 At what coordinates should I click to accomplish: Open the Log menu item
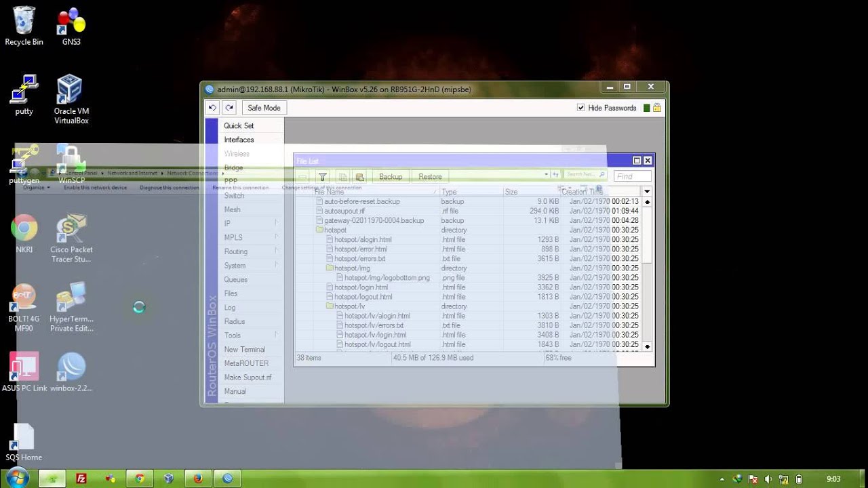pos(250,308)
